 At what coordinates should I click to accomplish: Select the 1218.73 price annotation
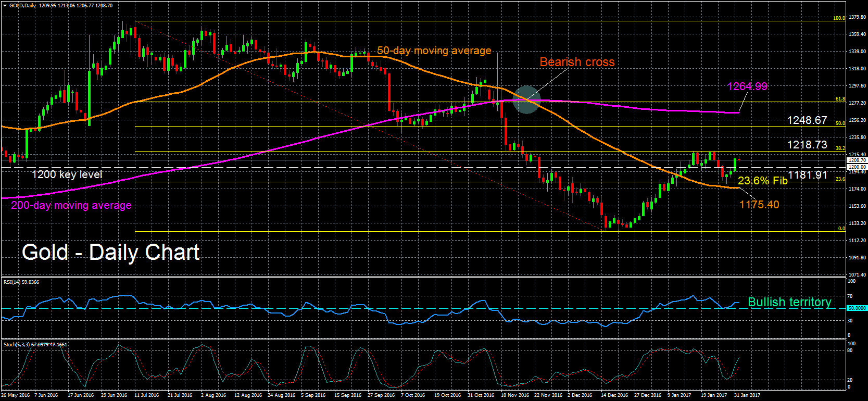pos(807,145)
